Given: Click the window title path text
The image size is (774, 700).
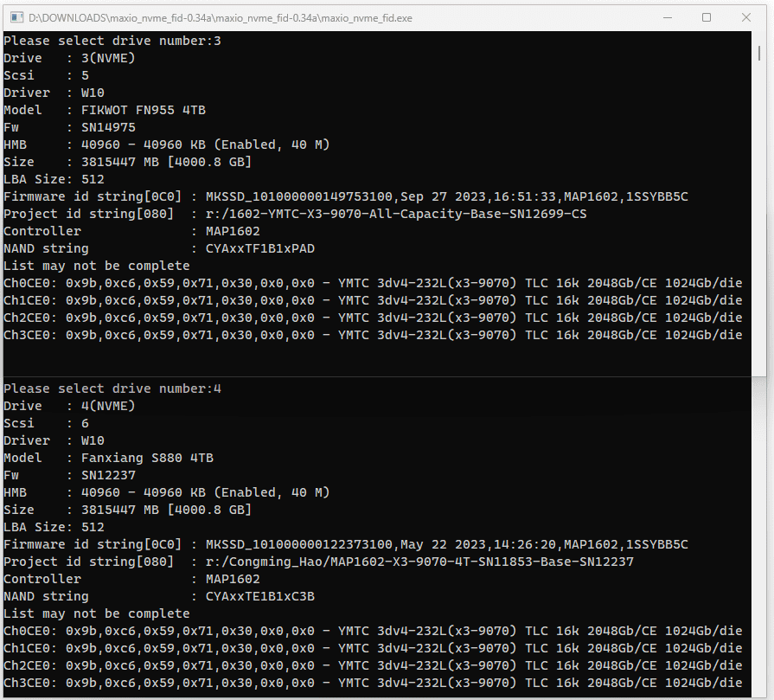Looking at the screenshot, I should click(221, 18).
